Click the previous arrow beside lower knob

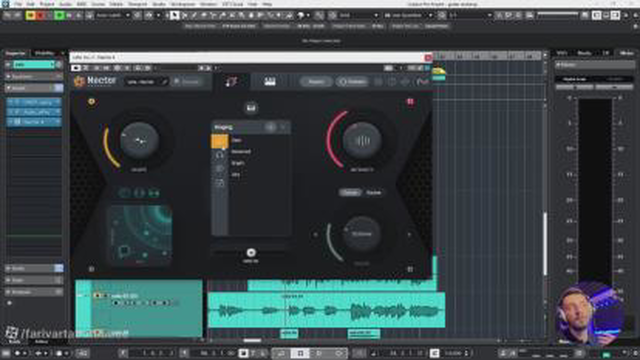click(315, 234)
